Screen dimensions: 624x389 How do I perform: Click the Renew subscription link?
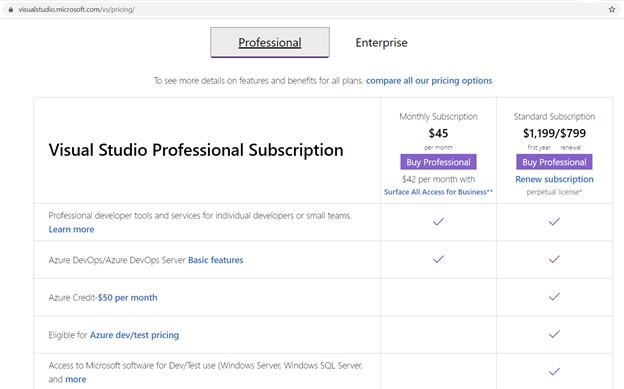(554, 179)
